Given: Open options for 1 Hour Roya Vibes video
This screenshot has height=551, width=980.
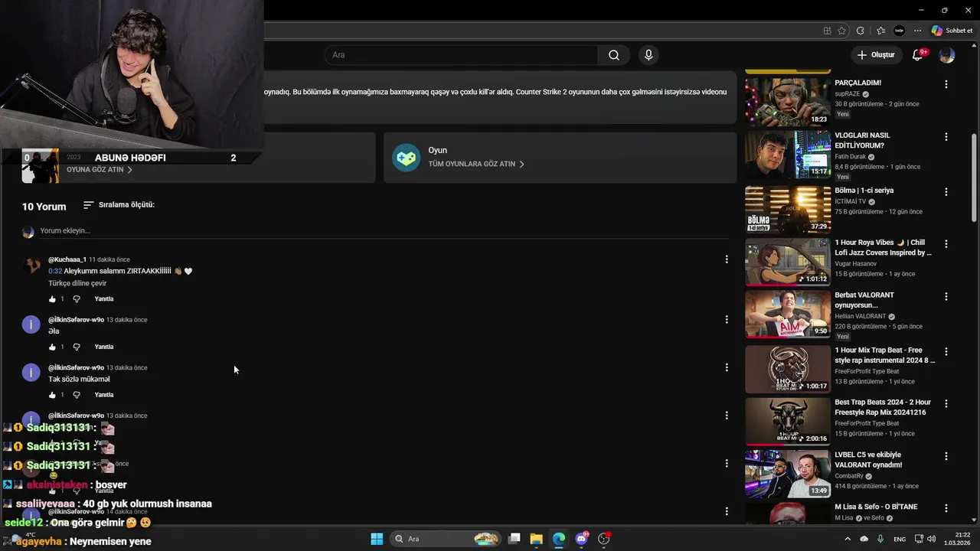Looking at the screenshot, I should coord(946,244).
